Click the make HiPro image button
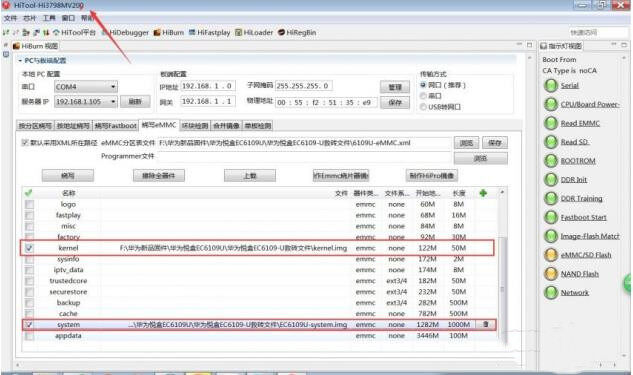633x375 pixels. (x=432, y=176)
